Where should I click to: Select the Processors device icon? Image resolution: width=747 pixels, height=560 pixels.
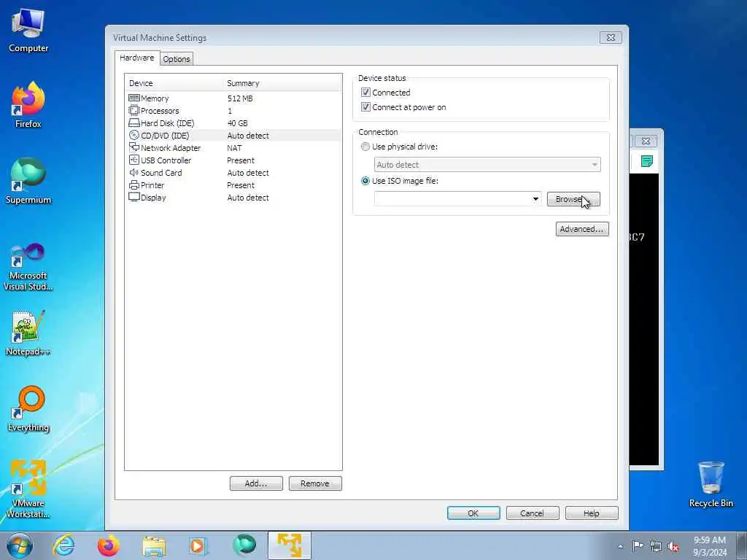(x=134, y=111)
